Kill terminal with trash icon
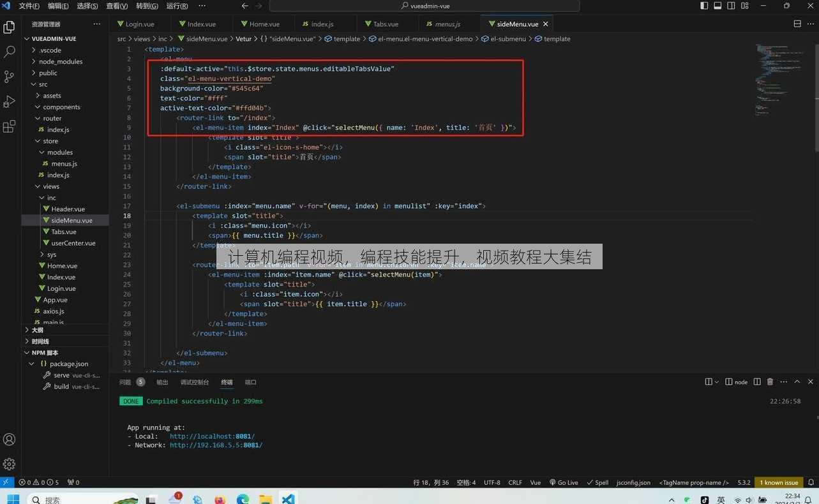This screenshot has width=819, height=504. [x=770, y=382]
